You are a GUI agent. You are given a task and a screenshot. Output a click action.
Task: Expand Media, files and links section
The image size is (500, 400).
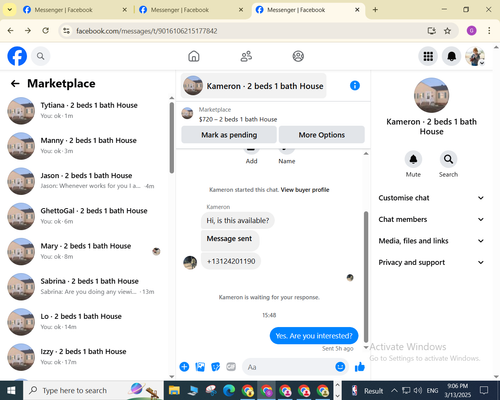point(431,241)
